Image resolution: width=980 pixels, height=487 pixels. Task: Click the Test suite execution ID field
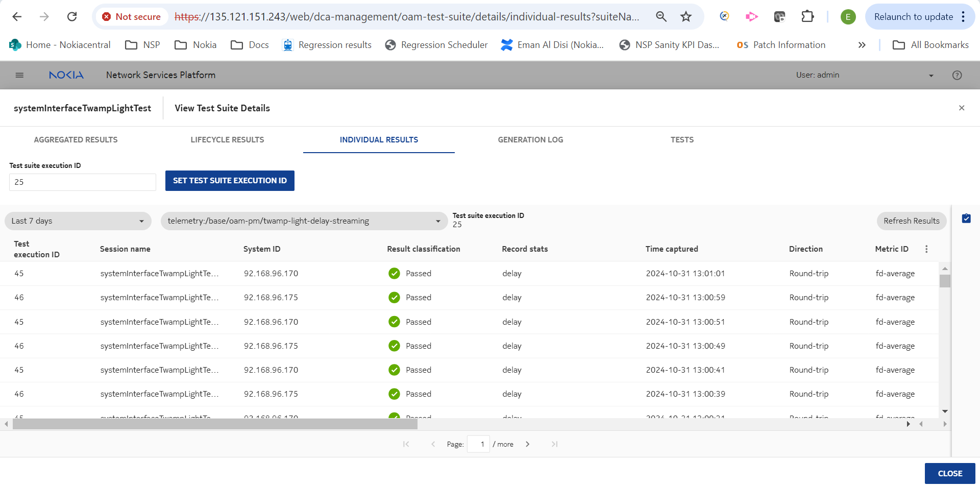(83, 182)
